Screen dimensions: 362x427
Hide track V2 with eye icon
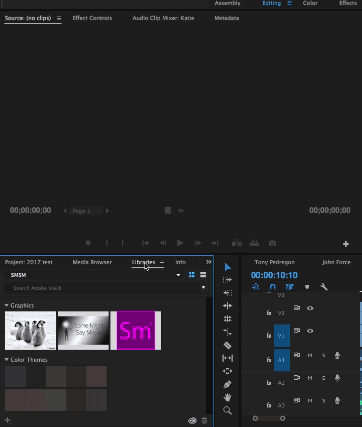[x=310, y=308]
